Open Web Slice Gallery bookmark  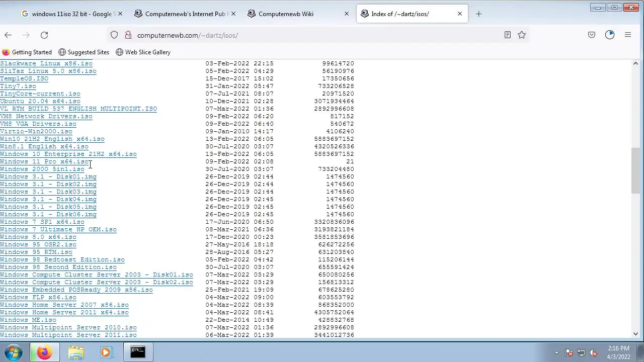[x=143, y=52]
